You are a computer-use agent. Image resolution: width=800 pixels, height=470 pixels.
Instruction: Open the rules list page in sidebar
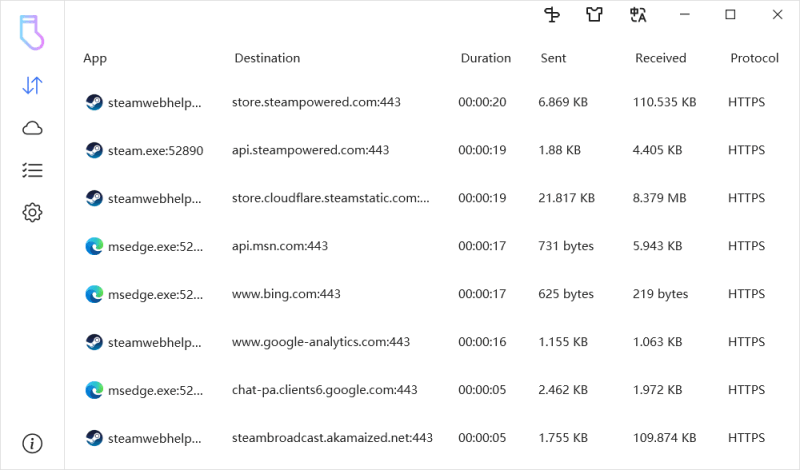[32, 170]
